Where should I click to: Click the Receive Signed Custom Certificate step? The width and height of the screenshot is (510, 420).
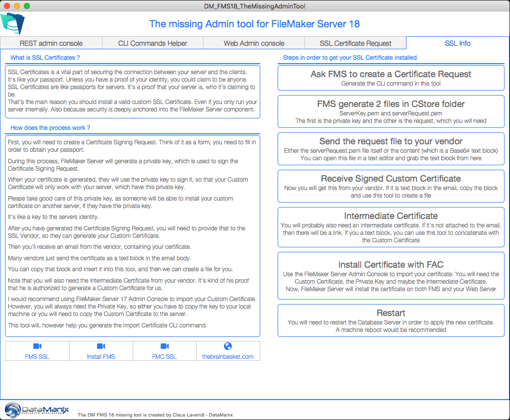pos(391,187)
